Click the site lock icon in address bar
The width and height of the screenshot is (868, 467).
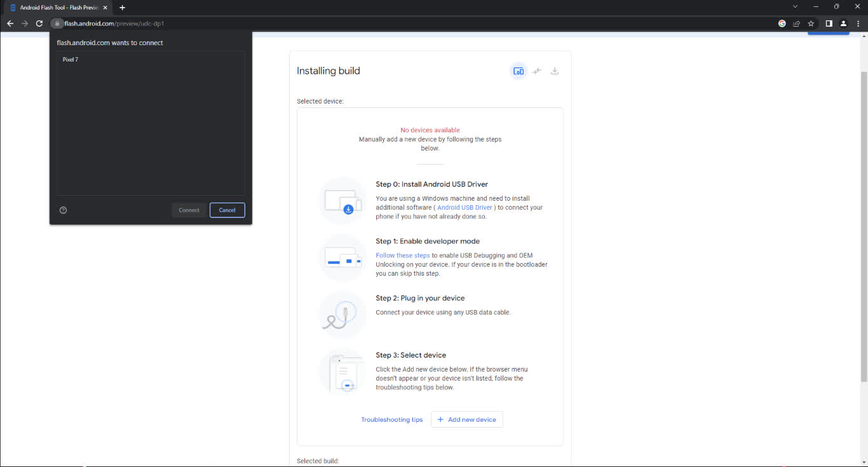pyautogui.click(x=57, y=24)
